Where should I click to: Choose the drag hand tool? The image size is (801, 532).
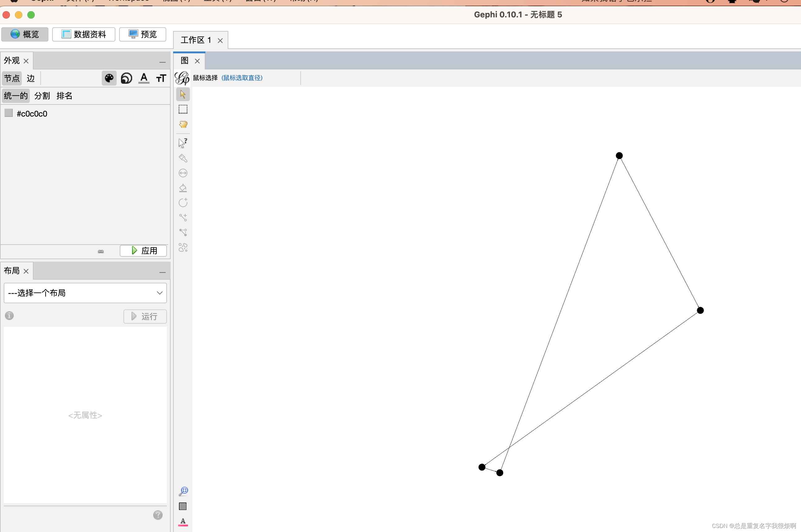coord(183,124)
